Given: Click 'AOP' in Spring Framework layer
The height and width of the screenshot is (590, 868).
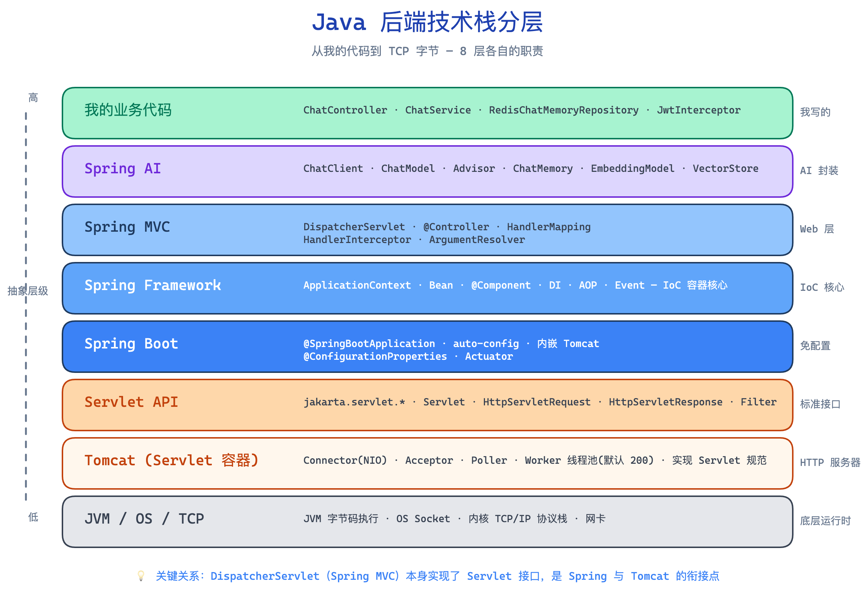Looking at the screenshot, I should [588, 285].
